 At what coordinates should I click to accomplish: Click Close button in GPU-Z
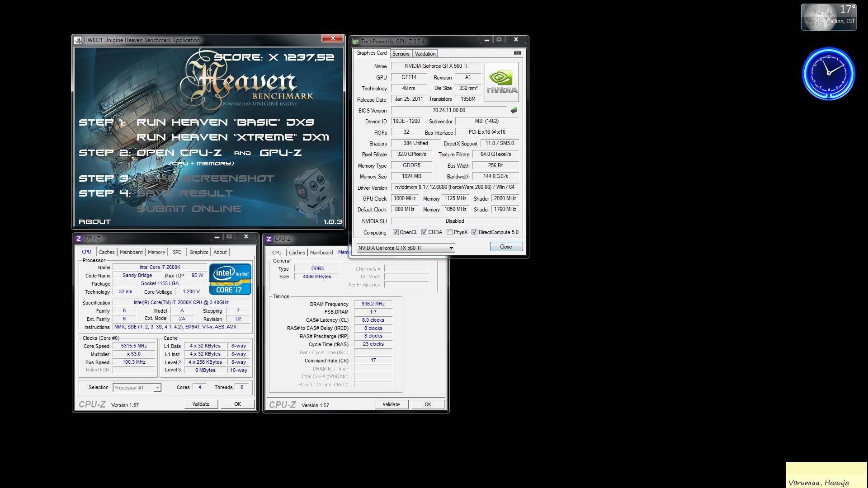(x=506, y=247)
